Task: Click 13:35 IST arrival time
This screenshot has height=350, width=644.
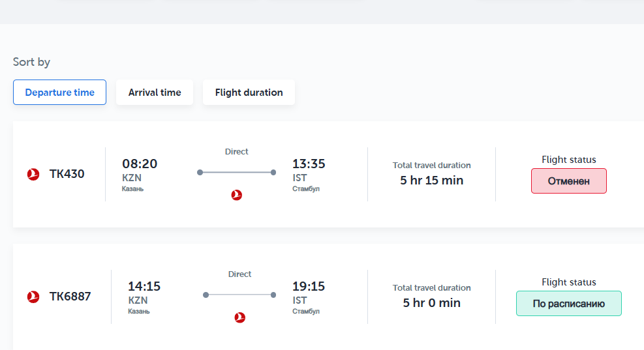Action: coord(309,164)
